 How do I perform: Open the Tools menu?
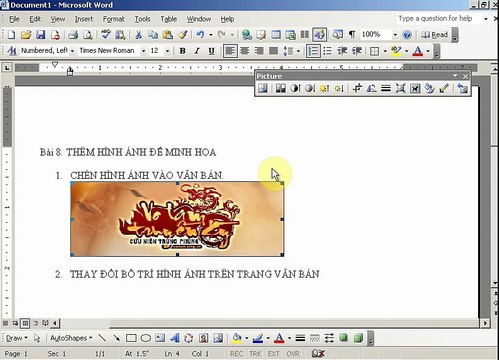(142, 19)
